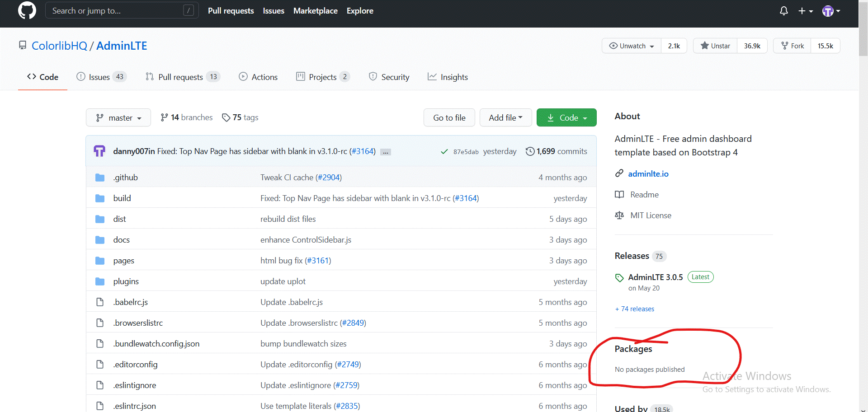Expand the Add file dropdown

[x=505, y=117]
